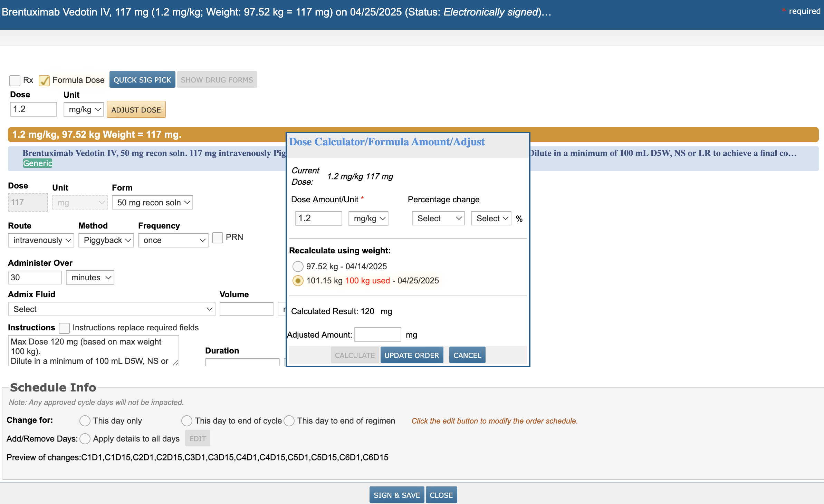Viewport: 824px width, 504px height.
Task: Open the Frequency once dropdown
Action: tap(173, 240)
